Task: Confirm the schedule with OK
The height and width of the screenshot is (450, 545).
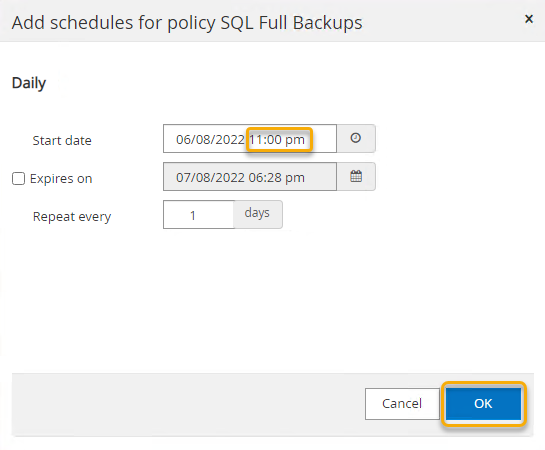Action: click(x=483, y=404)
